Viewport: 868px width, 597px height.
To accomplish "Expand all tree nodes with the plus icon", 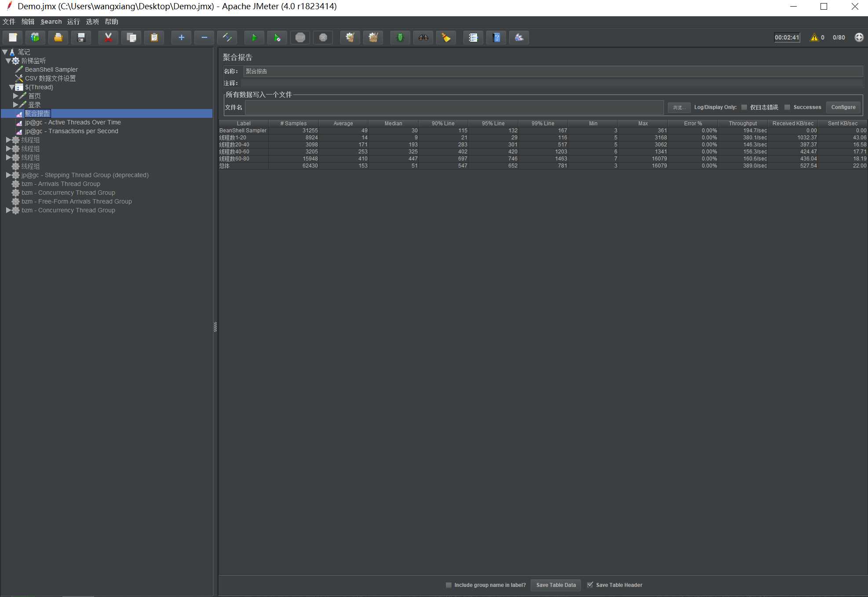I will (x=181, y=37).
